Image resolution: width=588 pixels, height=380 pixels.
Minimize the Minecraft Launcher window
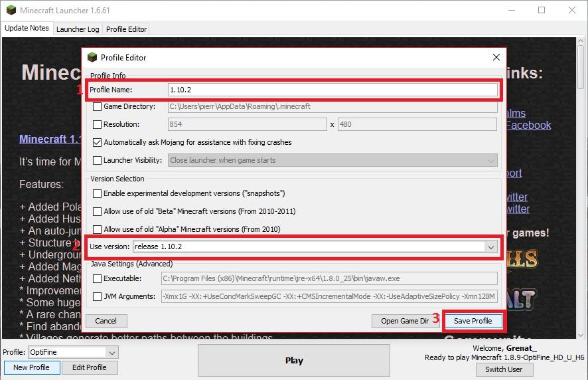tap(512, 10)
